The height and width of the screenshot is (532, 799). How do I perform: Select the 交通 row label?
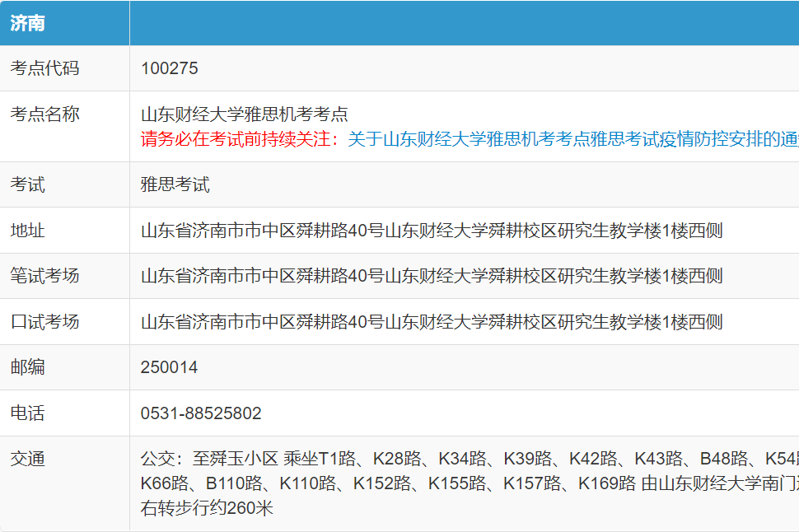pos(27,459)
